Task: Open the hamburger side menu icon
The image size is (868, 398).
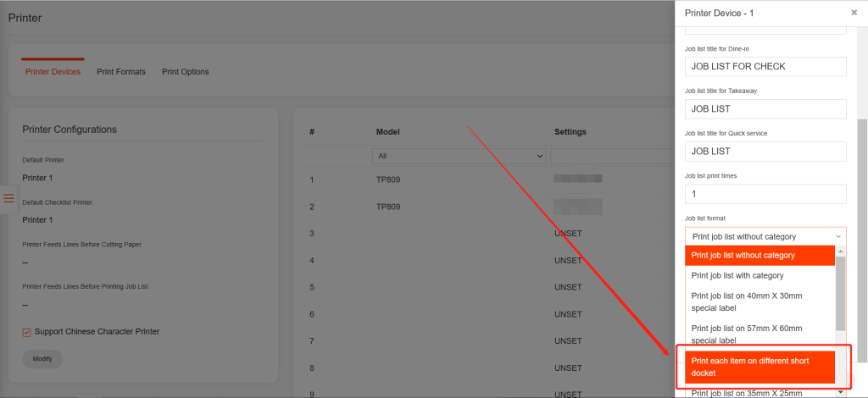Action: coord(8,198)
